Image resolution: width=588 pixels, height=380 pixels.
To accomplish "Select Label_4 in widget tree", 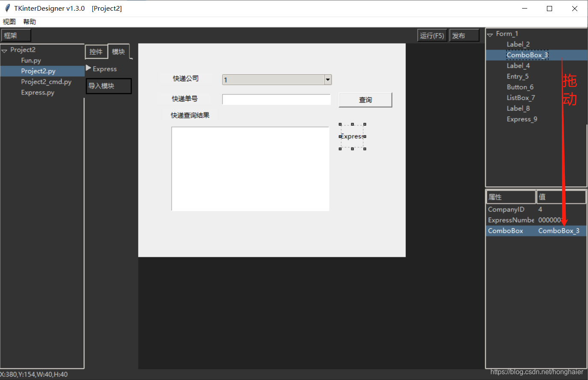I will [518, 66].
